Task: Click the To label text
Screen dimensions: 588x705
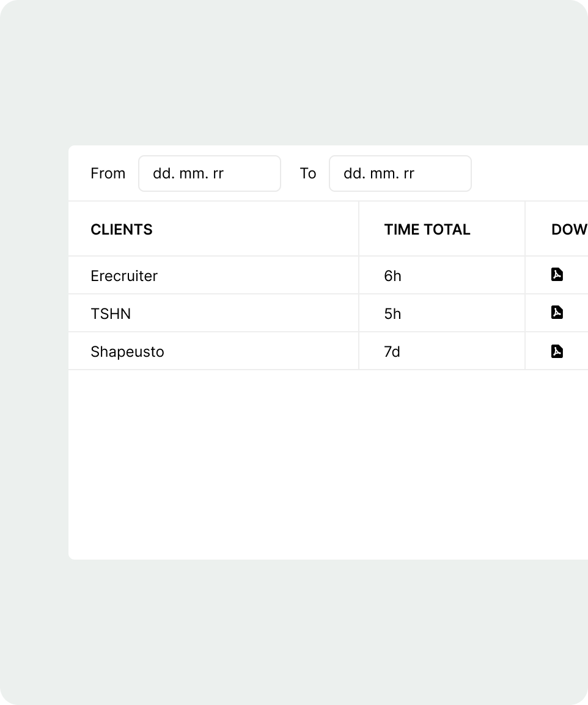Action: tap(308, 174)
